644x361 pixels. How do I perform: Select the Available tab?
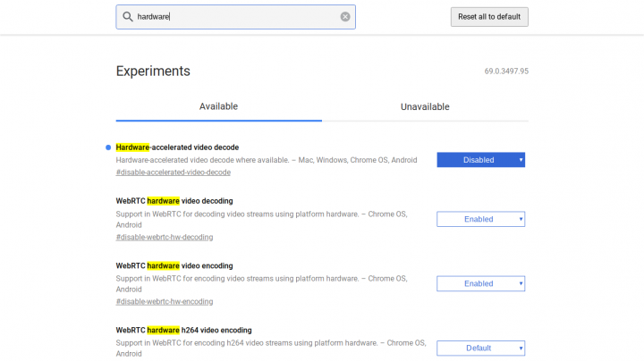pyautogui.click(x=218, y=106)
